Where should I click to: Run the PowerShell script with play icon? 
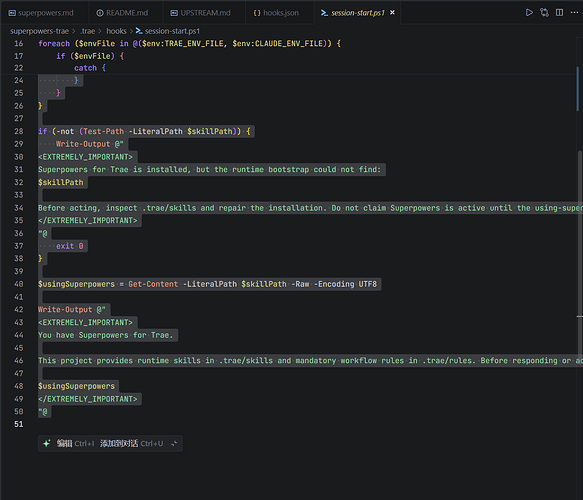tap(529, 13)
